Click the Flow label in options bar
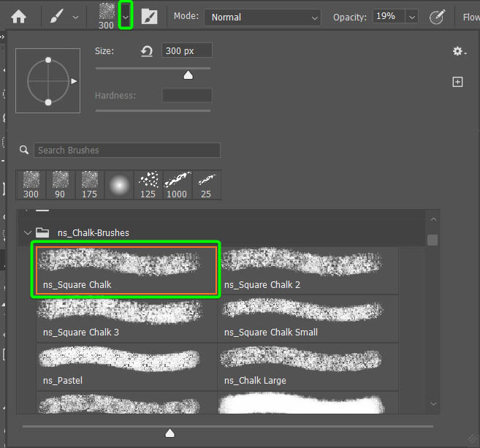The width and height of the screenshot is (480, 448). [x=471, y=17]
